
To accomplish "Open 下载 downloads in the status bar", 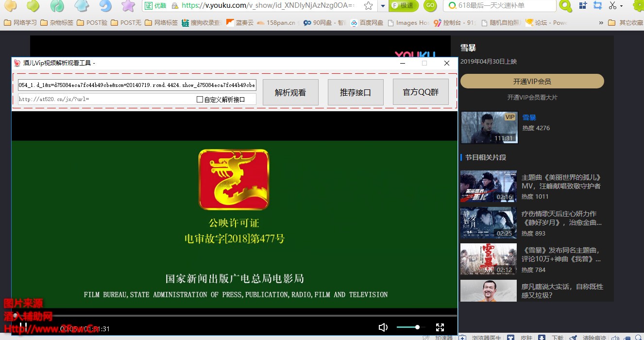I will (x=551, y=338).
